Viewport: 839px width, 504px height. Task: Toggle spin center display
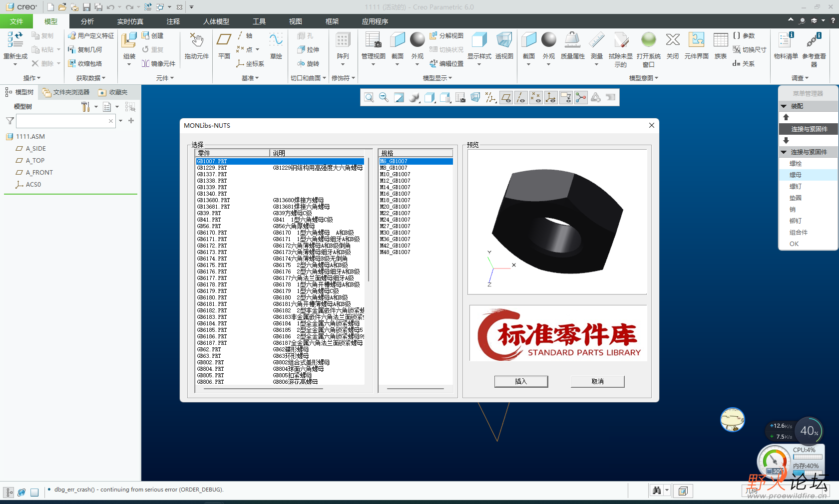pyautogui.click(x=581, y=97)
